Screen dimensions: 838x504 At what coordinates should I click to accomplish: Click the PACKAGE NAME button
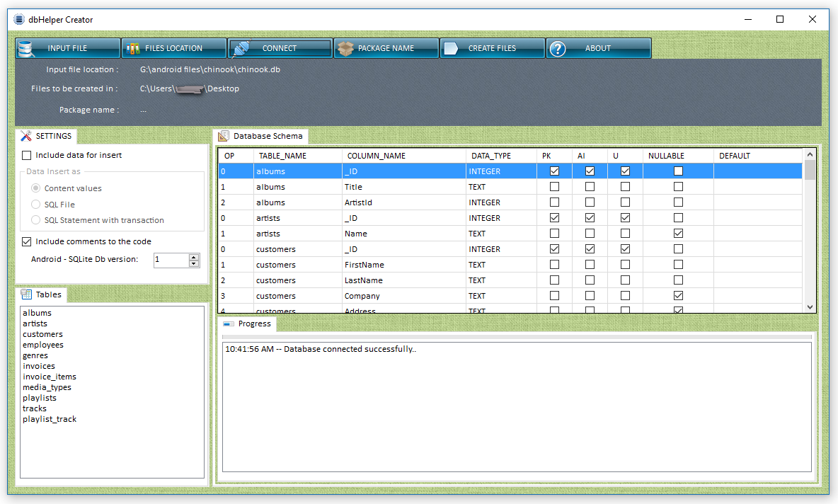pos(386,48)
